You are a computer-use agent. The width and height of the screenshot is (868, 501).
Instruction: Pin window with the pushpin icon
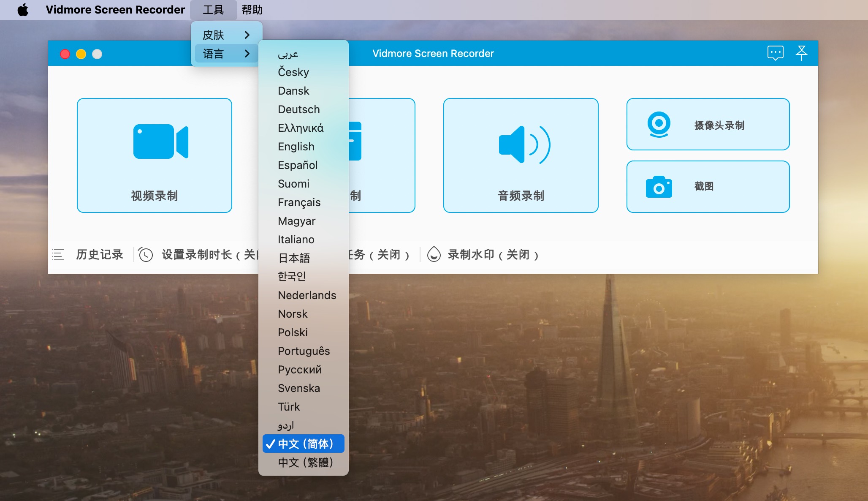(801, 53)
